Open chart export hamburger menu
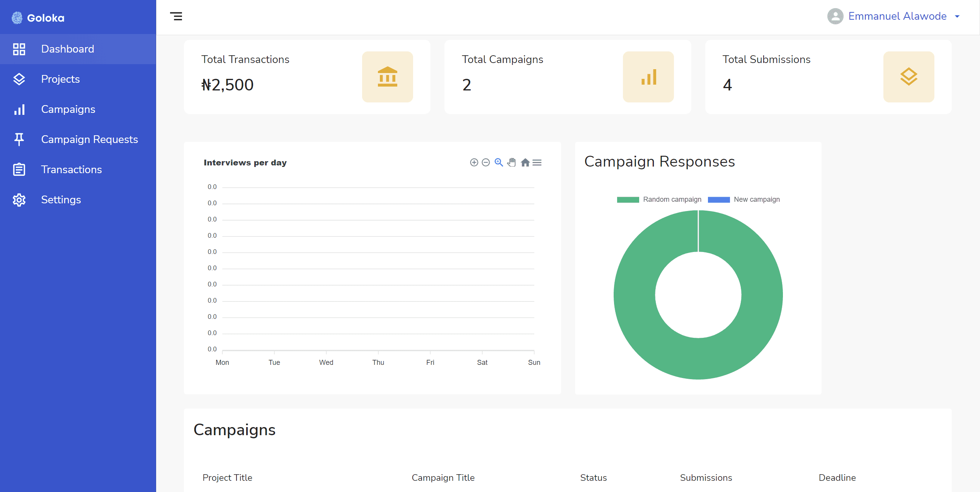The image size is (980, 492). click(537, 162)
